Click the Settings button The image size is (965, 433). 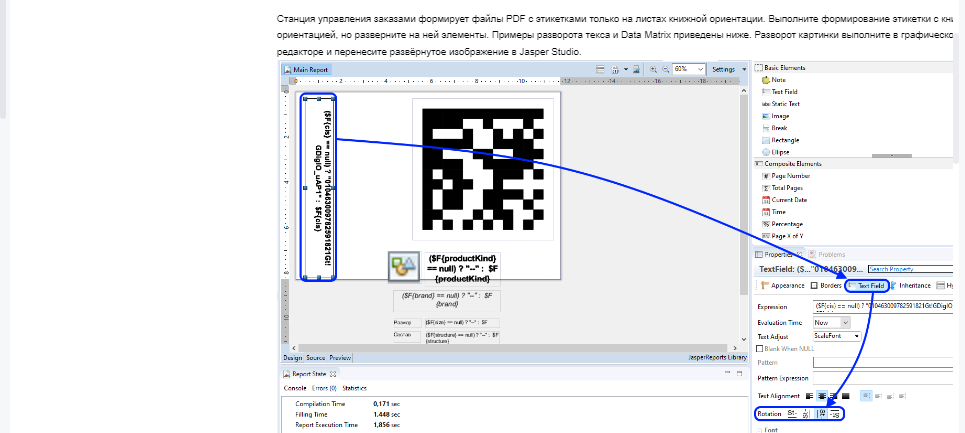tap(723, 70)
